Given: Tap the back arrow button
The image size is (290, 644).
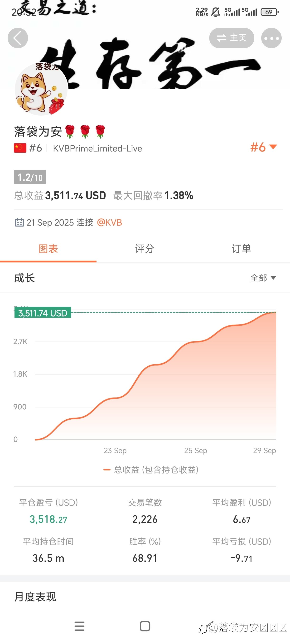Looking at the screenshot, I should click(18, 38).
